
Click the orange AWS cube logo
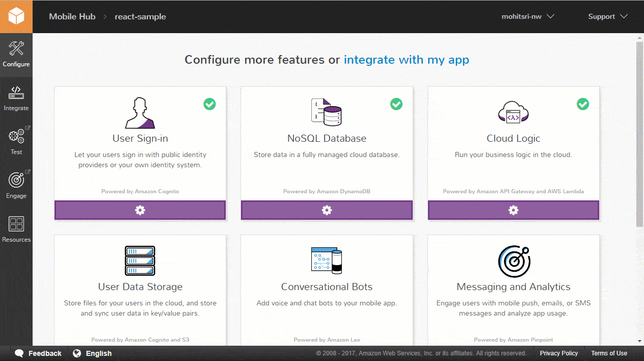coord(16,16)
